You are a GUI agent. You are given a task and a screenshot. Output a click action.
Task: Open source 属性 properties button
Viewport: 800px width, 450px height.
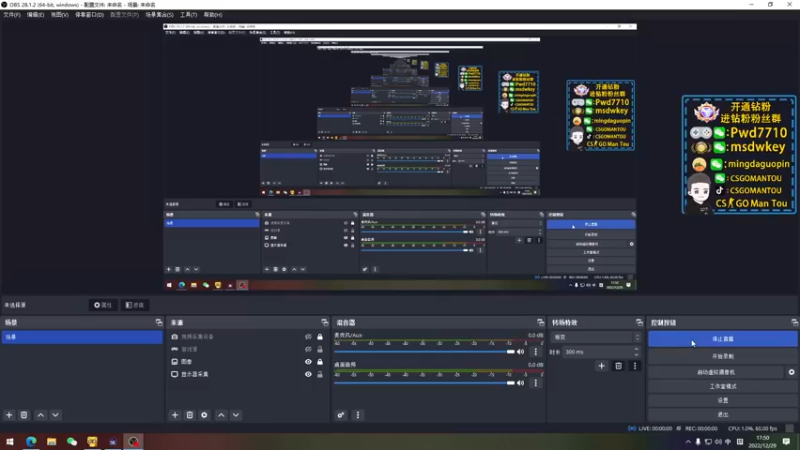(x=103, y=305)
